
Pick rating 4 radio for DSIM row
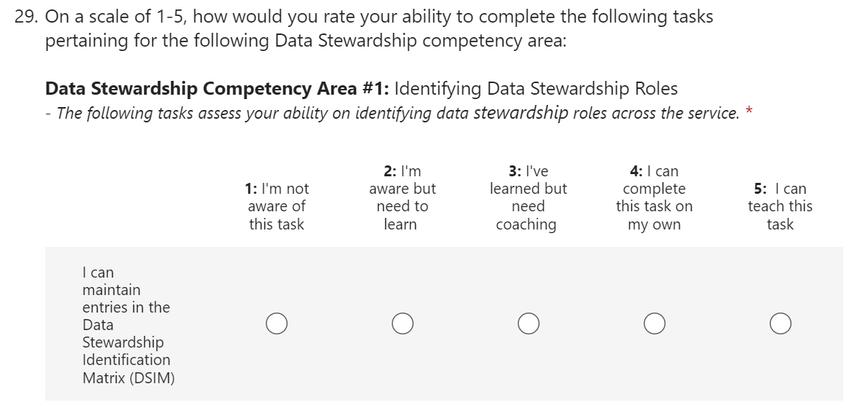click(x=654, y=323)
